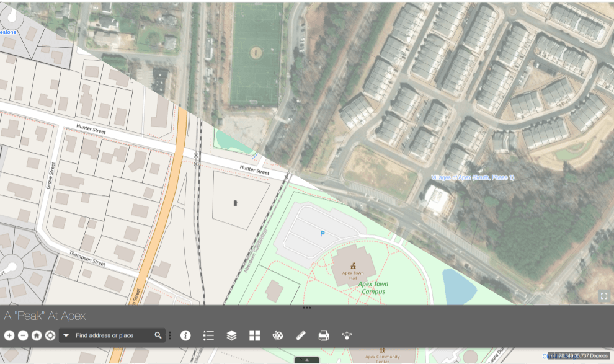Zoom out using the minus button
This screenshot has width=614, height=364.
tap(23, 335)
